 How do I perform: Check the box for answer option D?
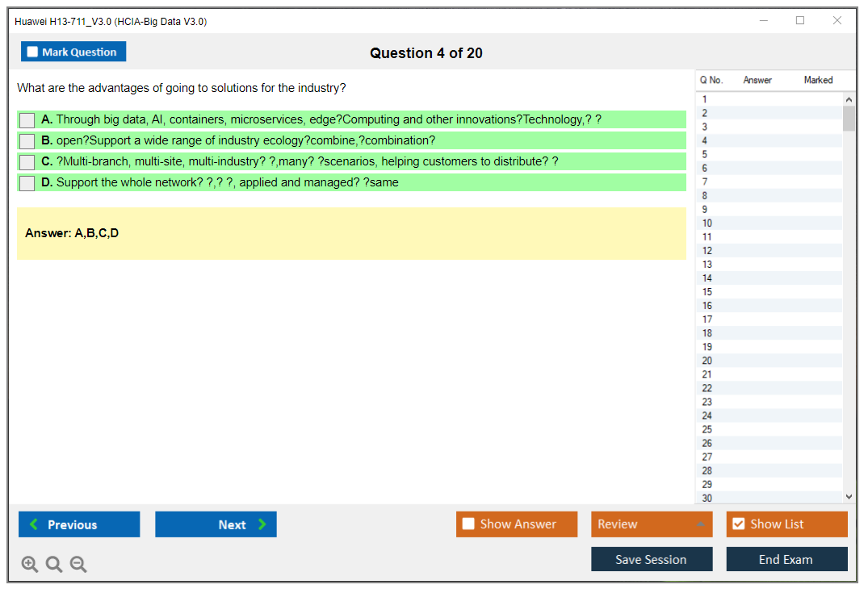click(x=27, y=183)
